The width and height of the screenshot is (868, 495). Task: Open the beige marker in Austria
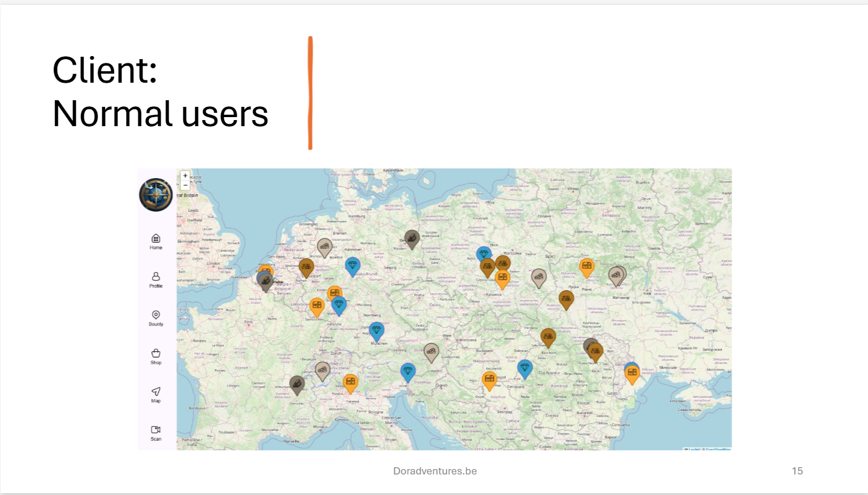pos(431,353)
